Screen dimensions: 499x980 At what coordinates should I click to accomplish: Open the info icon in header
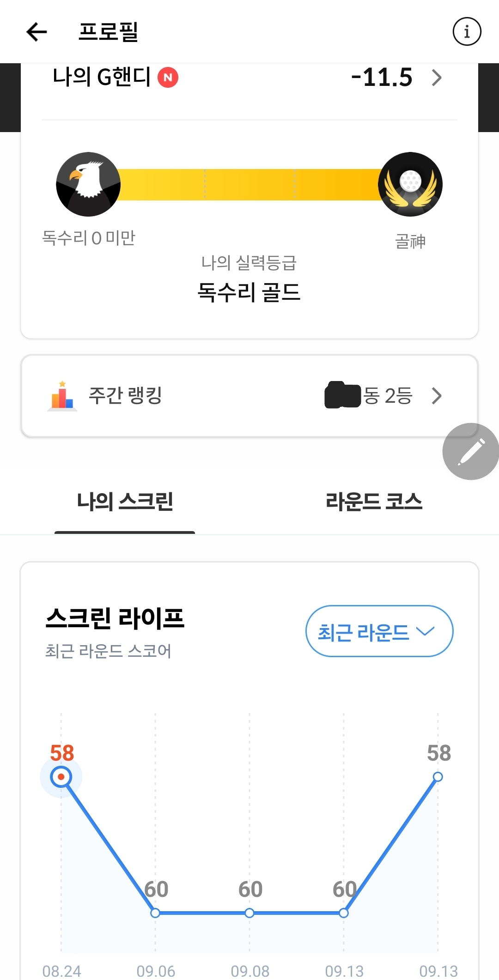pyautogui.click(x=467, y=32)
